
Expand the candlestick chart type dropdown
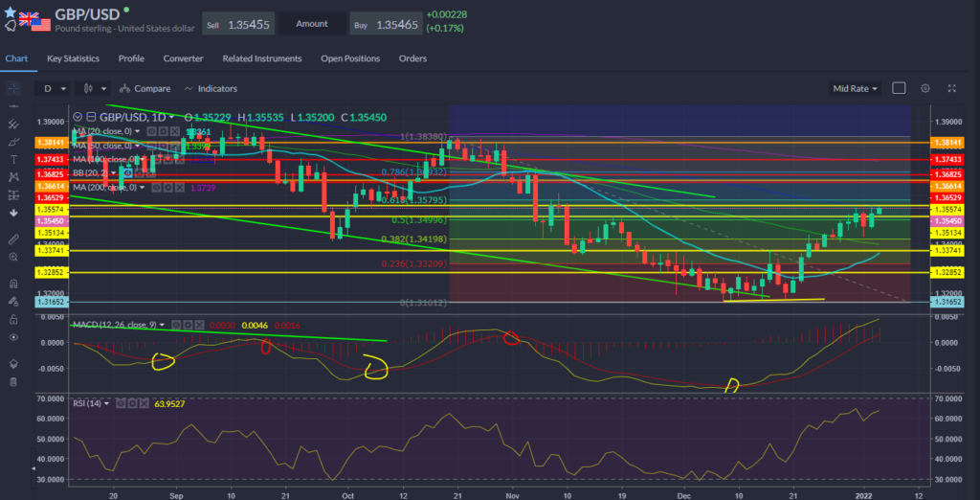(x=93, y=88)
